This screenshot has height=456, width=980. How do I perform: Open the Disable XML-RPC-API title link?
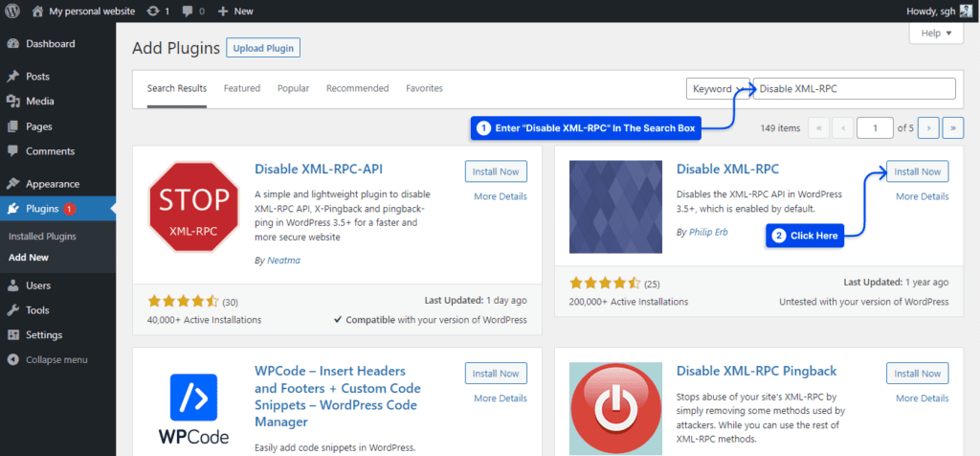pyautogui.click(x=319, y=169)
